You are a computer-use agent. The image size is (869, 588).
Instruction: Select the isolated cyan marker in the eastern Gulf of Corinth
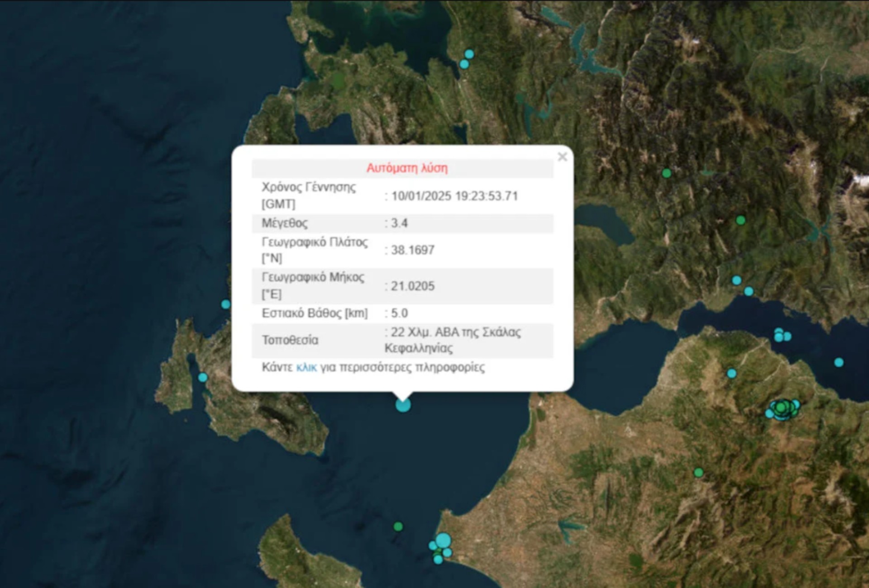pos(839,362)
